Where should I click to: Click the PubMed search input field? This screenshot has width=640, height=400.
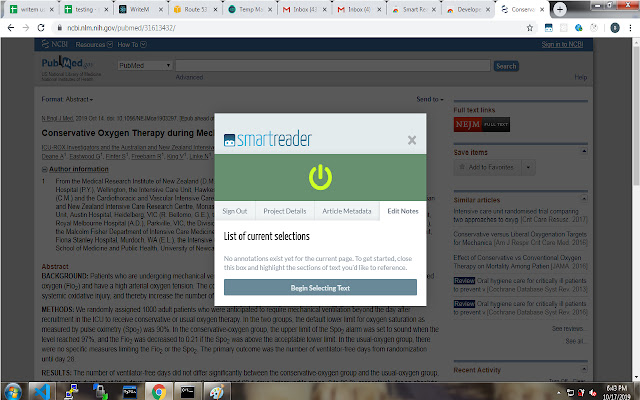[x=332, y=65]
